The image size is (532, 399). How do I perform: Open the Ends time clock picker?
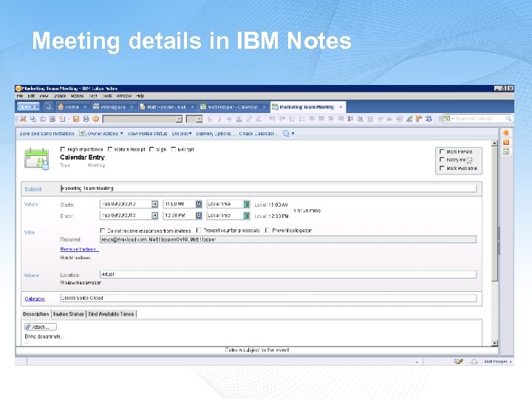[x=199, y=216]
